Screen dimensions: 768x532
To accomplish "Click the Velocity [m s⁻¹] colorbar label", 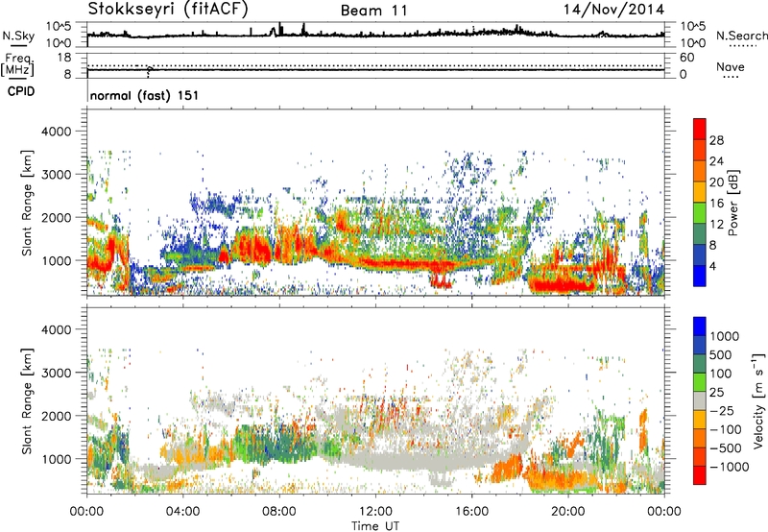I will [x=758, y=400].
